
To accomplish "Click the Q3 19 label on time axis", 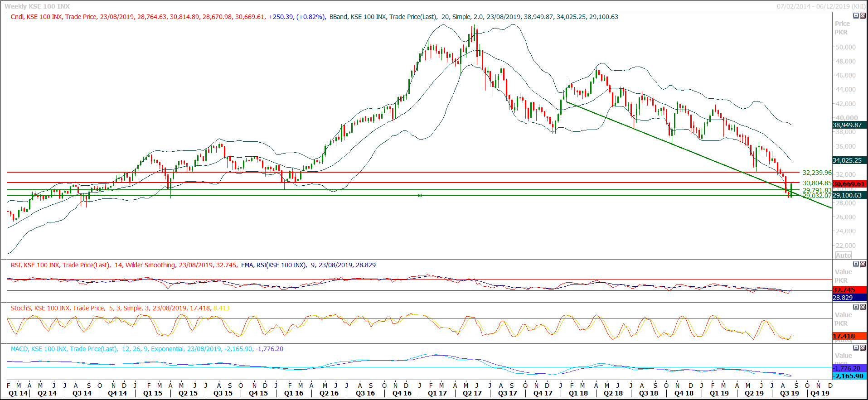I will [789, 393].
